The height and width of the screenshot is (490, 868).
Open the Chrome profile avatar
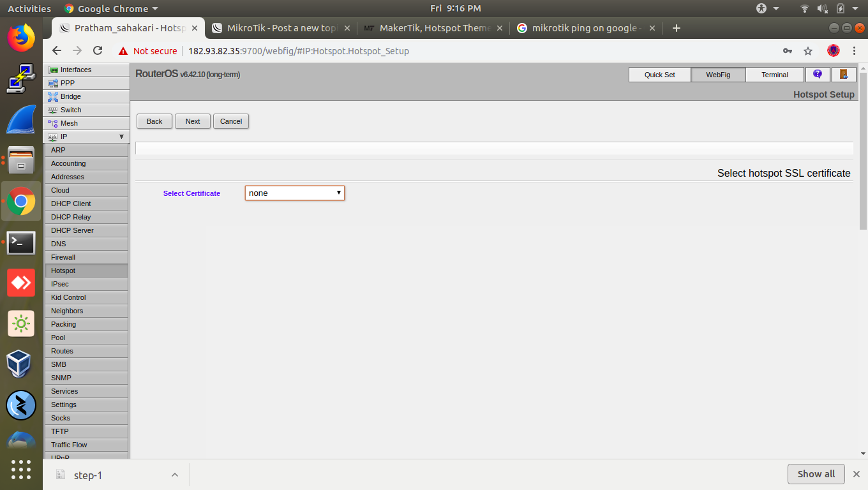(x=834, y=50)
